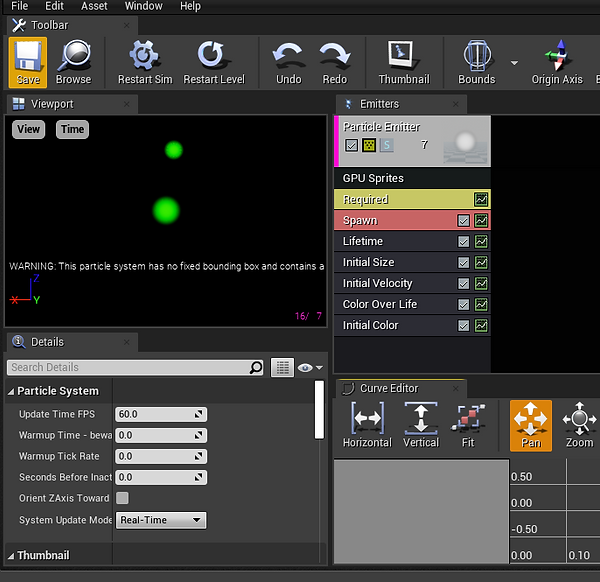
Task: Open the View menu in Viewport
Action: tap(28, 129)
